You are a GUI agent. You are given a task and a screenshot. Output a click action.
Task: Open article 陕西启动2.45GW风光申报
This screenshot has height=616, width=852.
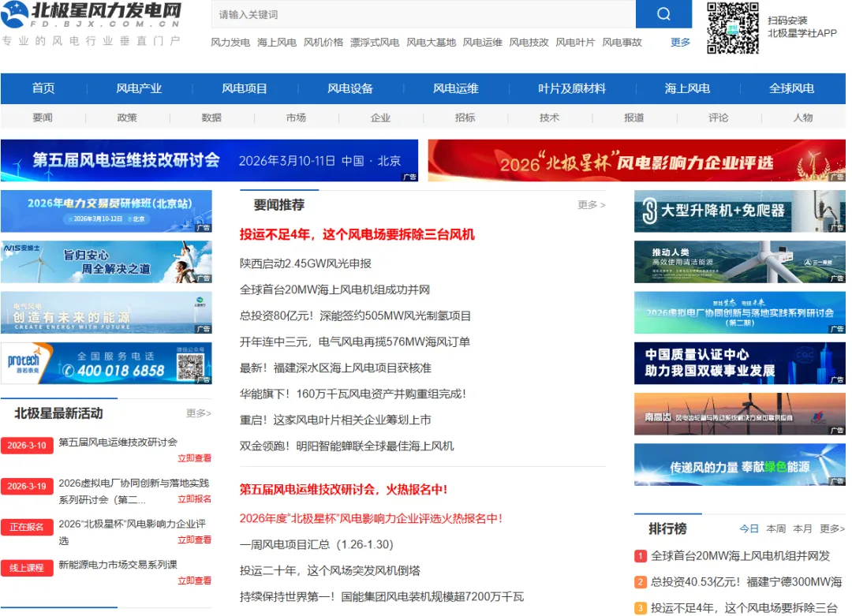[305, 263]
